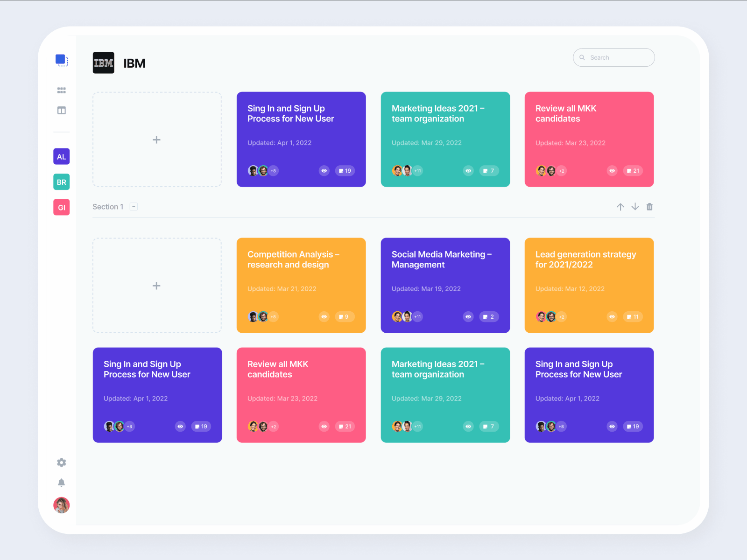Open Settings via the gear icon
Image resolution: width=747 pixels, height=560 pixels.
pyautogui.click(x=61, y=462)
